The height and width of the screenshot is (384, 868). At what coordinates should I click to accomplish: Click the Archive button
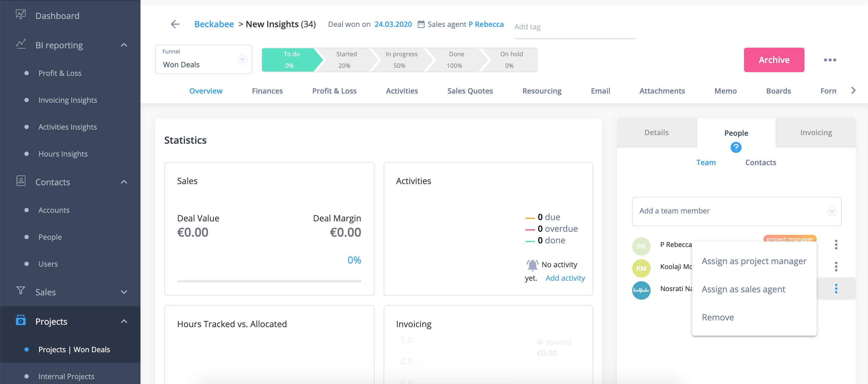pyautogui.click(x=774, y=60)
